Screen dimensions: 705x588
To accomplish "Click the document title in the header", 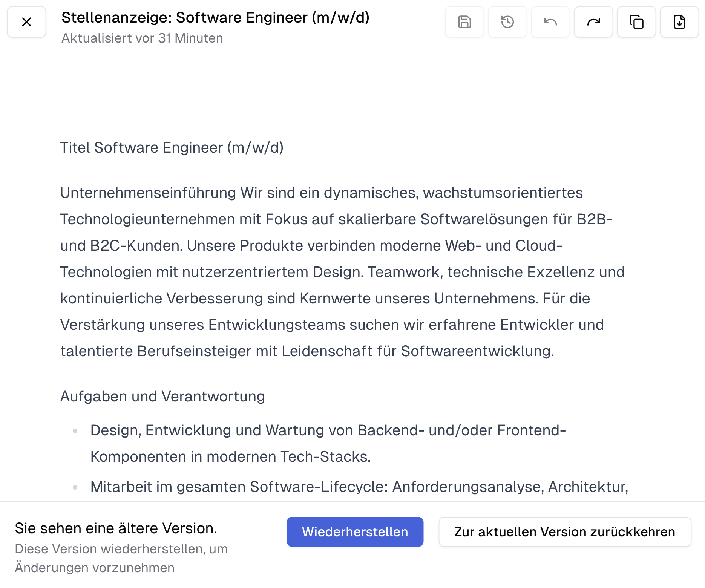I will click(x=215, y=17).
